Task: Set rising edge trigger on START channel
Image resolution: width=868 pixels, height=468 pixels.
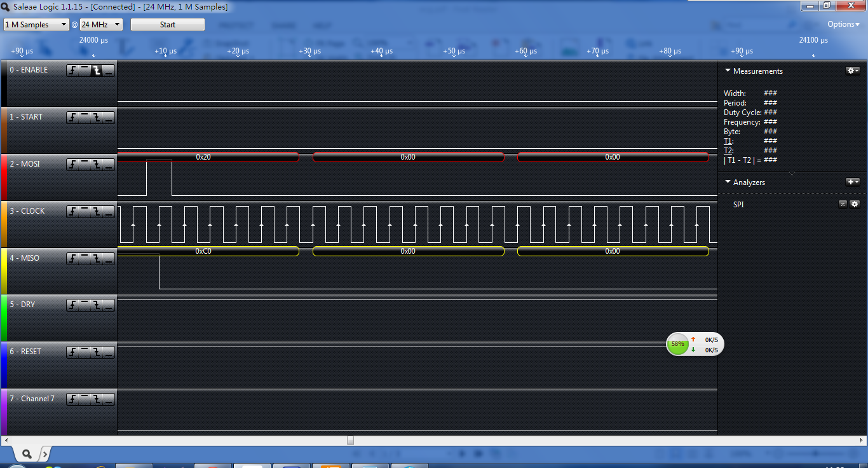Action: click(72, 118)
